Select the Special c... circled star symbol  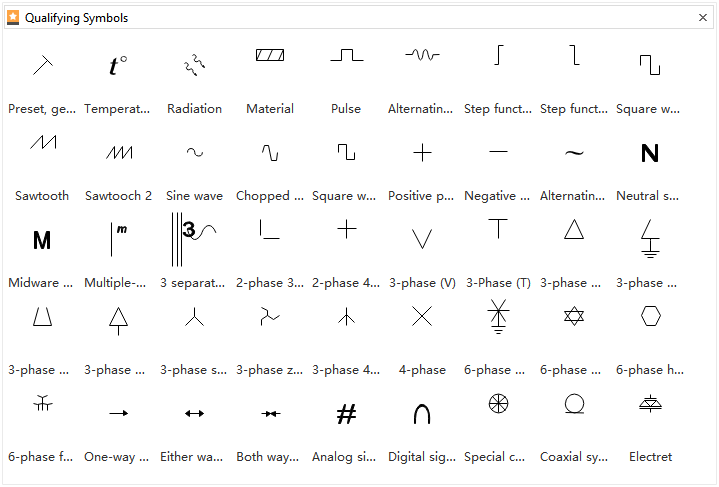[x=498, y=404]
